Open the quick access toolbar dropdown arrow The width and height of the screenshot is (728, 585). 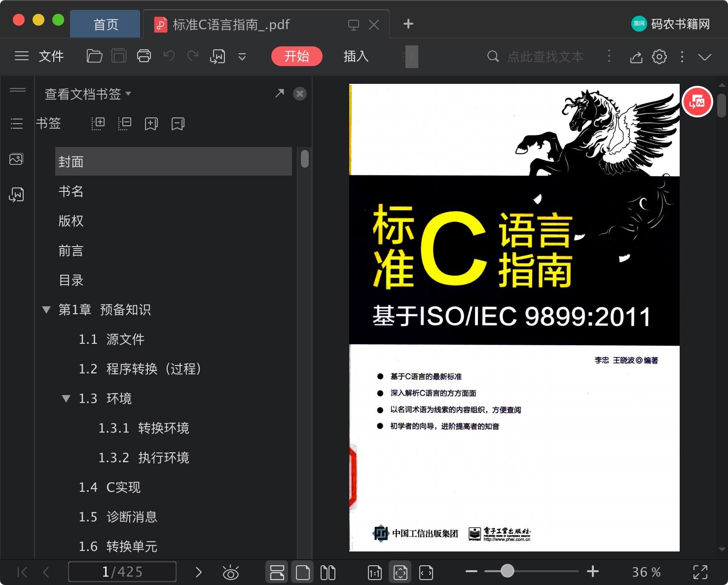pos(242,57)
